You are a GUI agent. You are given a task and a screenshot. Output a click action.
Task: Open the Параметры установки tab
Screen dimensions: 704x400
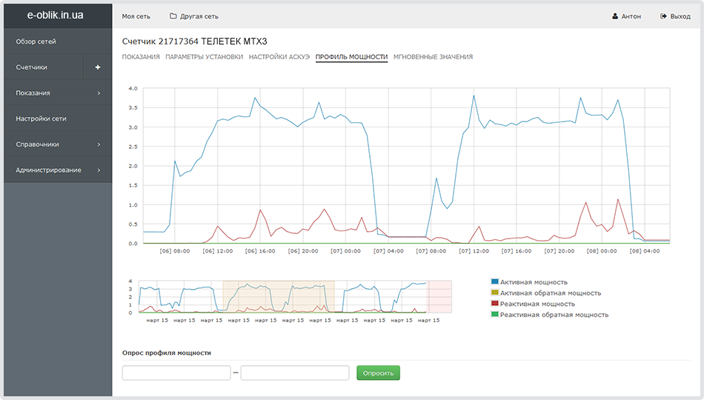coord(204,57)
